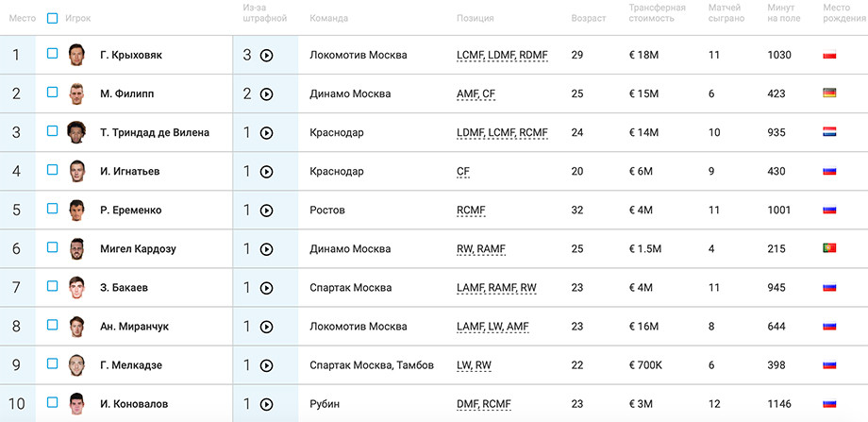
Task: Expand positions LCMF, LDMF, RDMF for Крыховяк
Action: [502, 56]
